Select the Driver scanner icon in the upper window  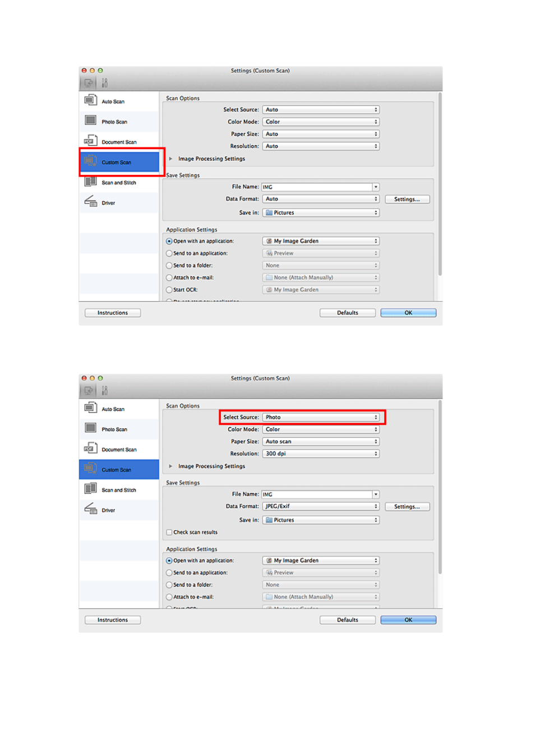click(90, 202)
